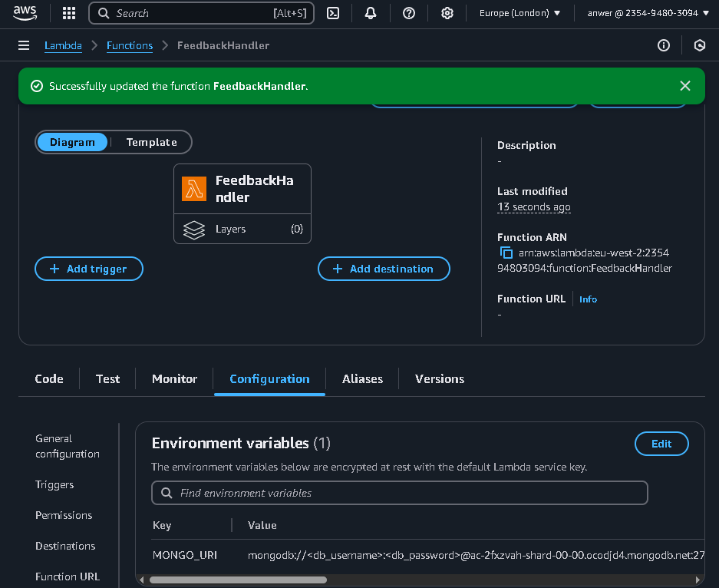This screenshot has width=719, height=588.
Task: Click the Key column header
Action: [162, 526]
